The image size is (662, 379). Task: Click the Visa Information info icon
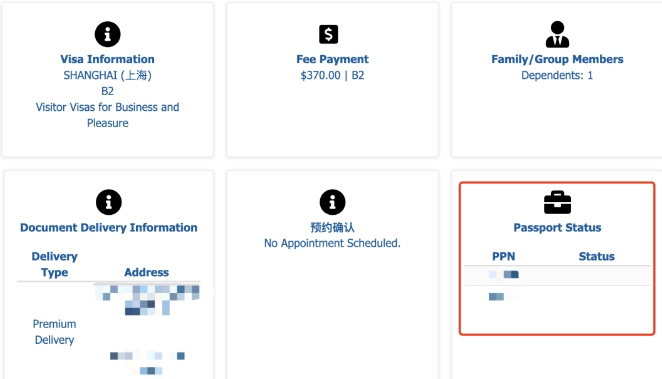(x=108, y=34)
